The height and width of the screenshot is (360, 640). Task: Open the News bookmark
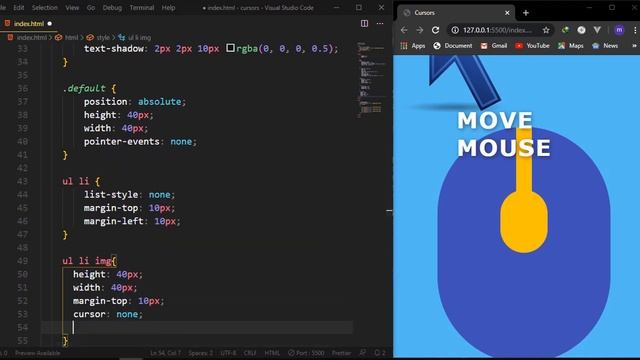605,46
